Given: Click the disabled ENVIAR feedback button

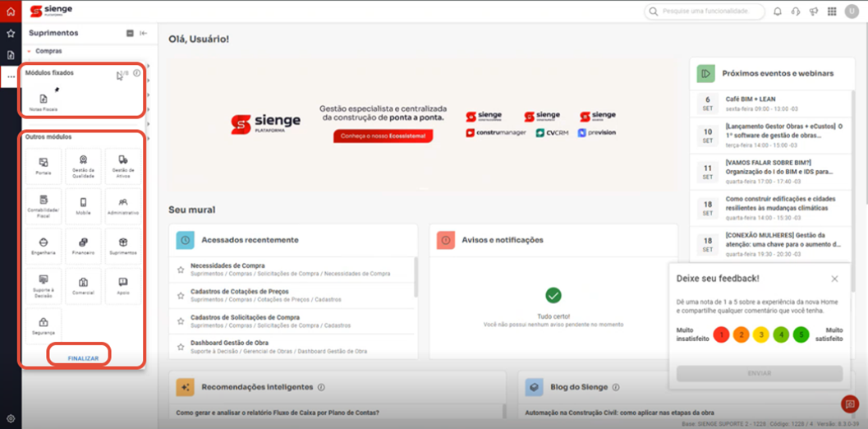Looking at the screenshot, I should [x=760, y=374].
